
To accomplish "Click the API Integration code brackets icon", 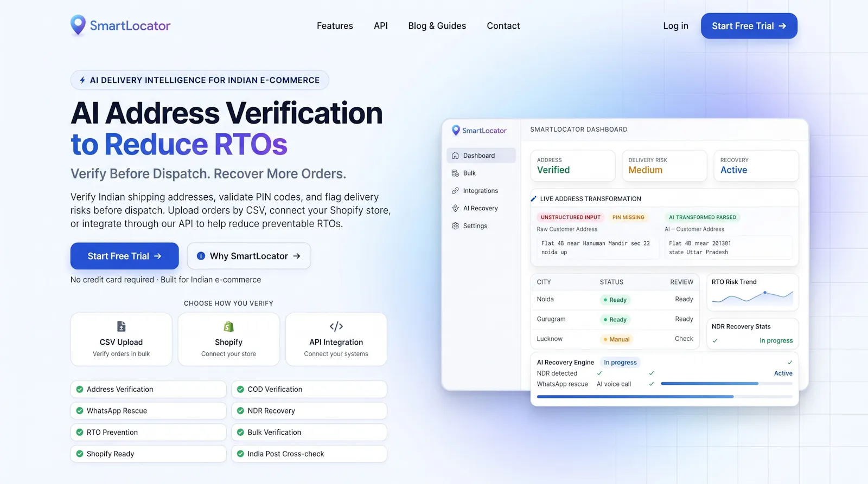I will 336,326.
